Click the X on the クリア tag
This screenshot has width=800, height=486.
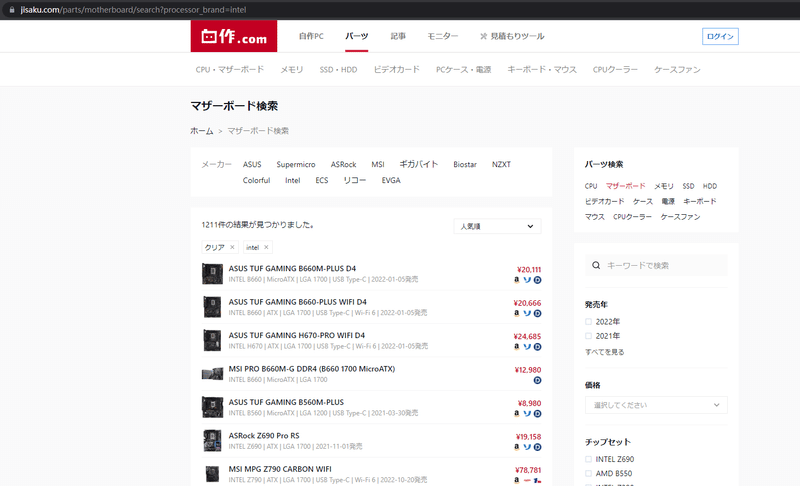tap(232, 247)
